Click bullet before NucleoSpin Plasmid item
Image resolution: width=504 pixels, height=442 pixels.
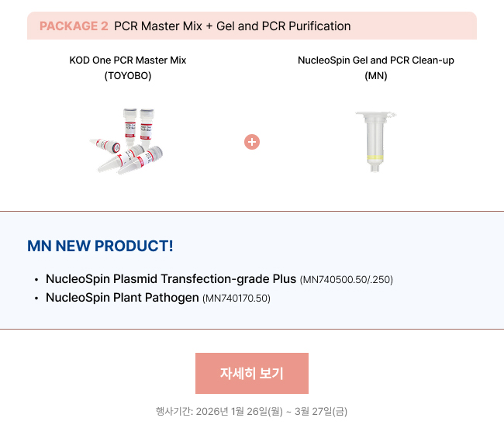(36, 280)
